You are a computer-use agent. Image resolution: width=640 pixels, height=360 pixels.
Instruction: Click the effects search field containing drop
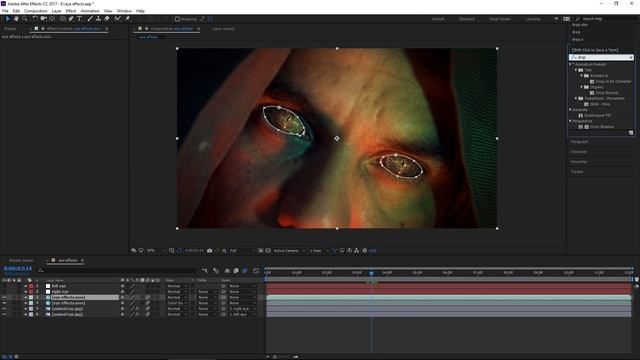coord(601,58)
